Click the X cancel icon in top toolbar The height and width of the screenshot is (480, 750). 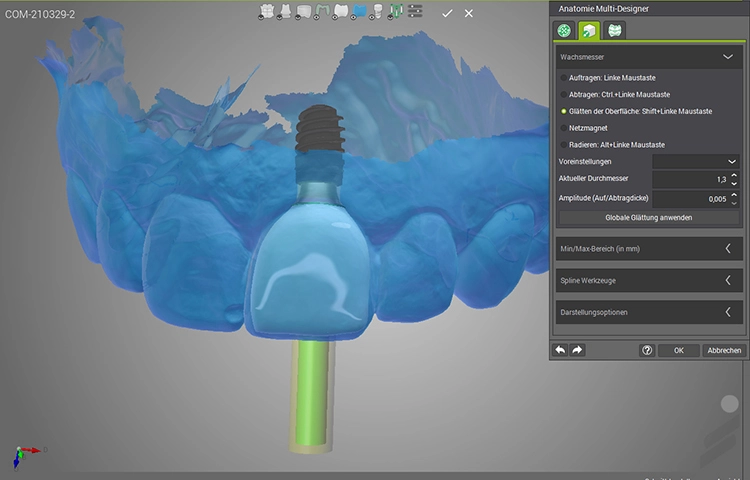point(469,13)
